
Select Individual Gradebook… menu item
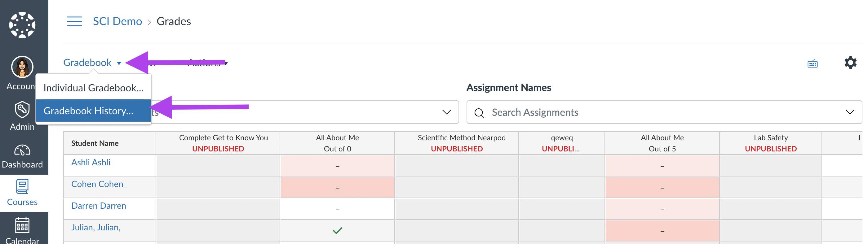tap(93, 88)
